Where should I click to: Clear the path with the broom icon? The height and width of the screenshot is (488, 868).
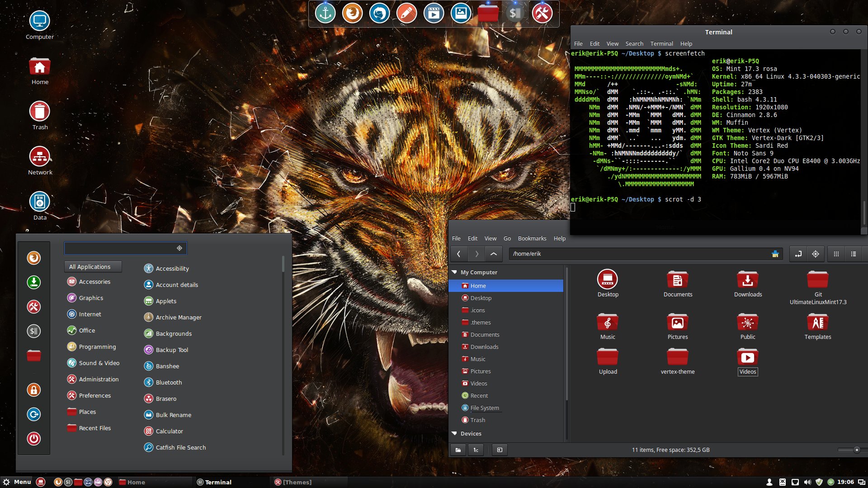pyautogui.click(x=775, y=254)
